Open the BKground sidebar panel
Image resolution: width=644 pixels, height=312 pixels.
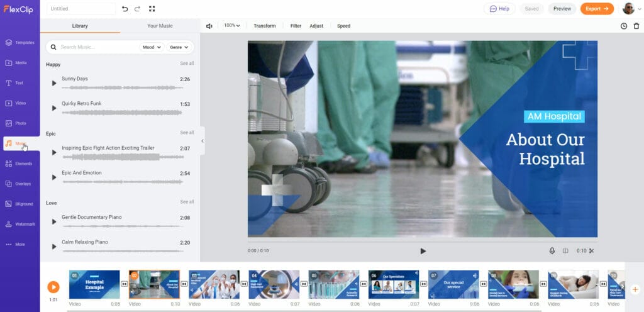tap(19, 204)
